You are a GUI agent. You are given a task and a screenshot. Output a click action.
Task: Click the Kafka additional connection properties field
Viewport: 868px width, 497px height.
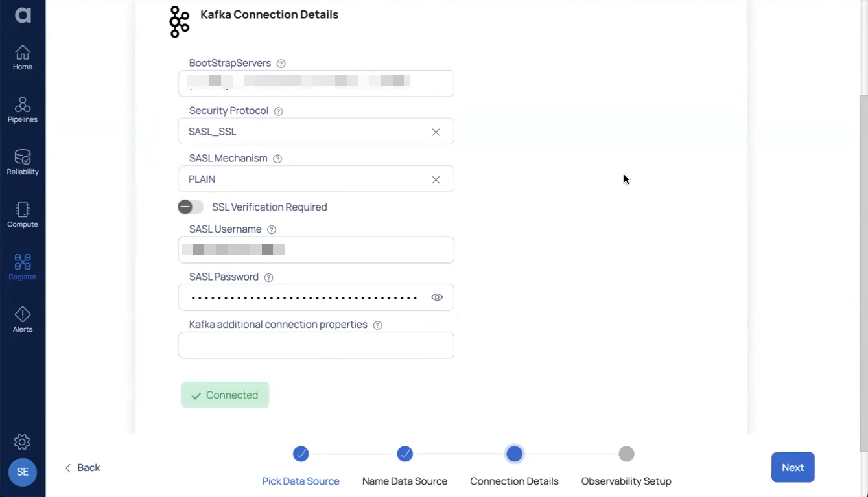[x=316, y=345]
